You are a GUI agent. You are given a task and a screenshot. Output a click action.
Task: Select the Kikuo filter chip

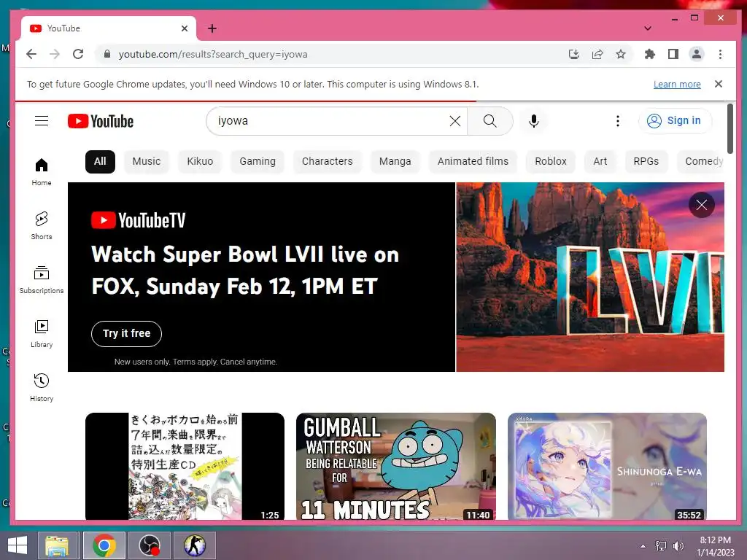[x=200, y=161]
